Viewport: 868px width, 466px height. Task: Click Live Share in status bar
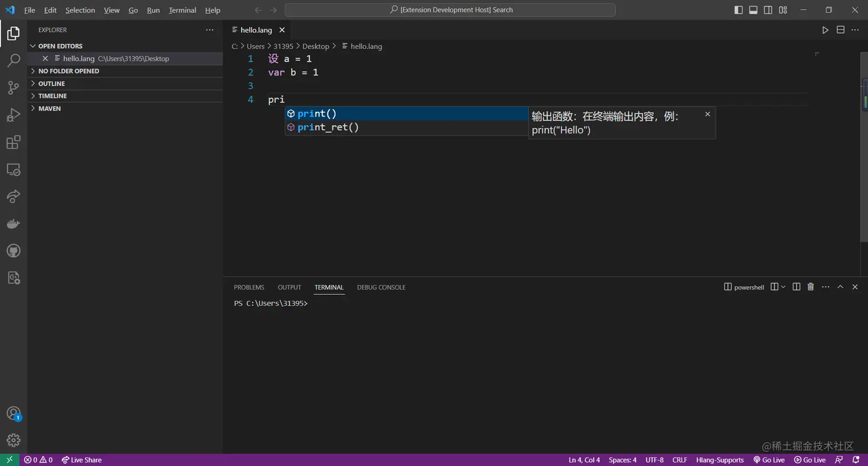point(82,460)
